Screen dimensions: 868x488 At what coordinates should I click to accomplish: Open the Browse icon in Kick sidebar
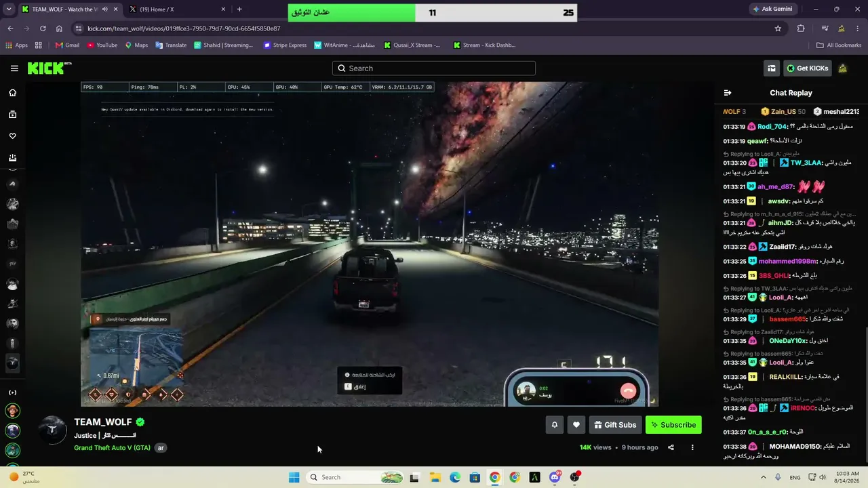coord(12,115)
